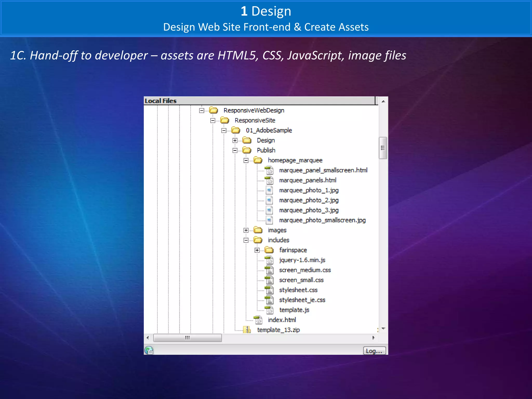Click the marquee_photo_3.jpg image icon

pos(269,210)
